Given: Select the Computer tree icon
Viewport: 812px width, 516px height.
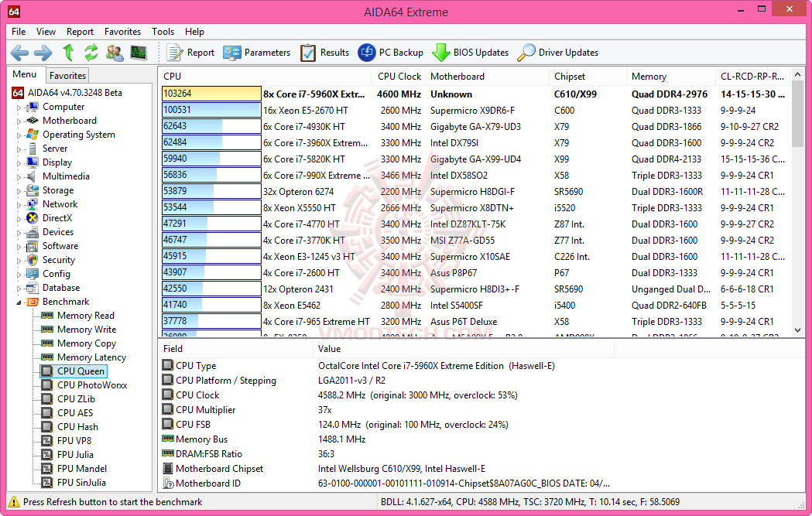Looking at the screenshot, I should pyautogui.click(x=32, y=107).
